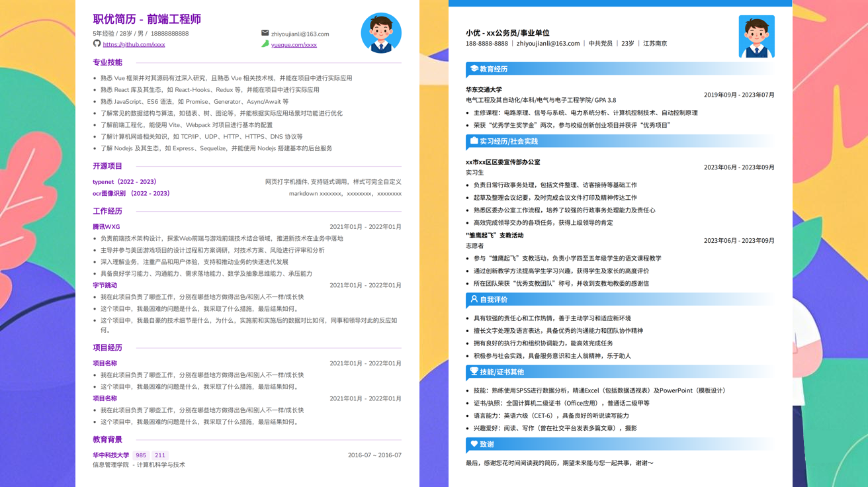The image size is (868, 487).
Task: Click the 工作经历 section heading
Action: [x=107, y=211]
